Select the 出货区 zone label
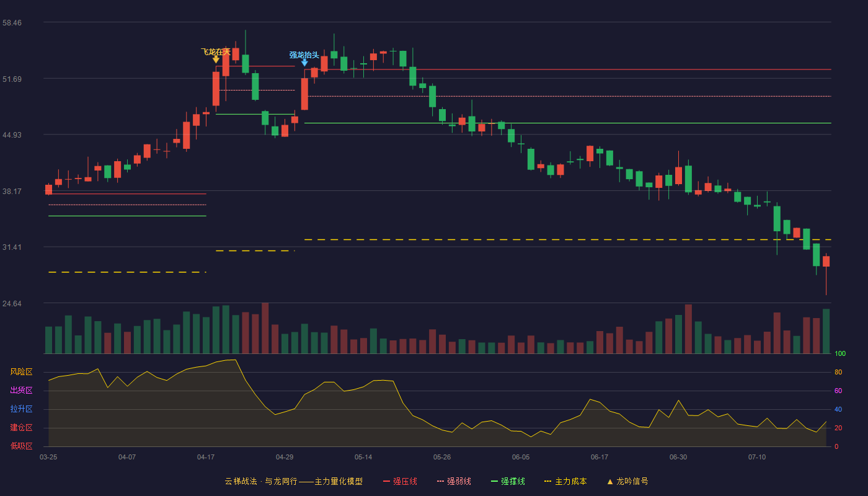Screen dimensions: 868x496 (22, 391)
